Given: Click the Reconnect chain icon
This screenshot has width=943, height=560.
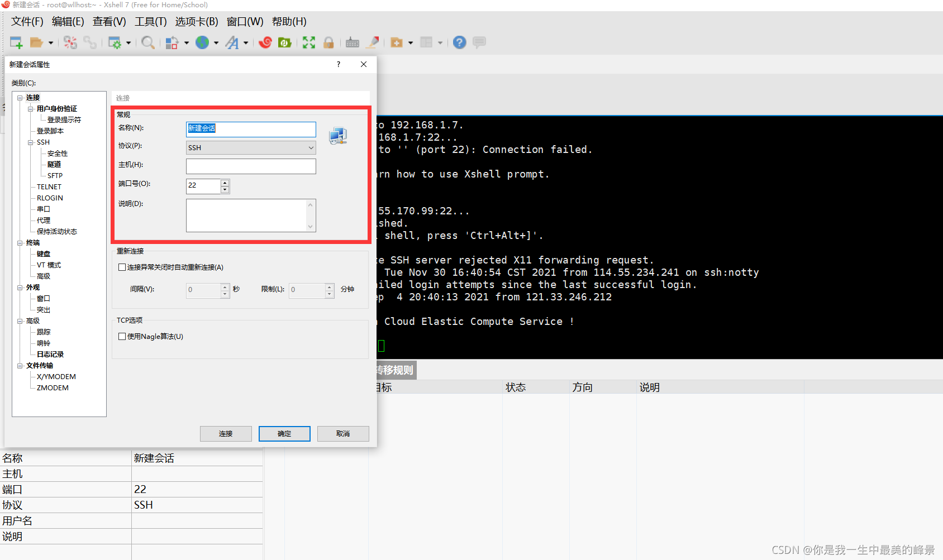Looking at the screenshot, I should click(x=90, y=42).
